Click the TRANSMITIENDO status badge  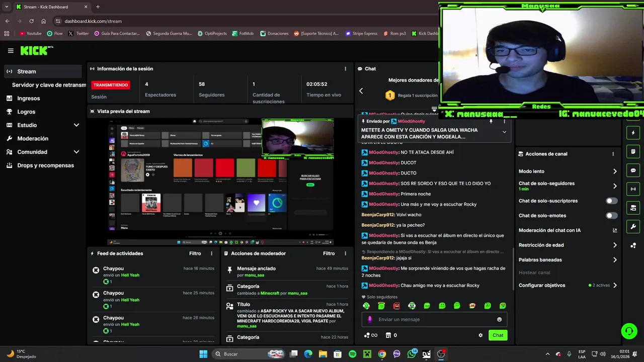[x=111, y=85]
